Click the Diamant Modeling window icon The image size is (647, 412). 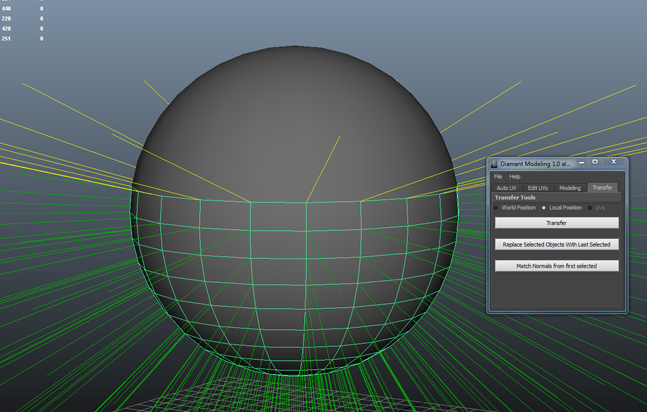click(494, 163)
